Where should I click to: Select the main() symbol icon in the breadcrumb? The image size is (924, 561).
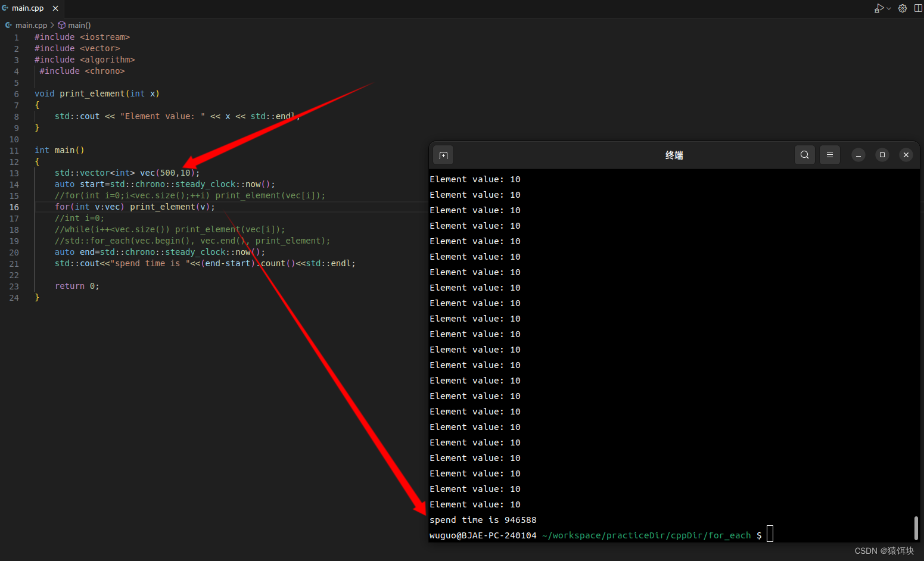pyautogui.click(x=61, y=25)
